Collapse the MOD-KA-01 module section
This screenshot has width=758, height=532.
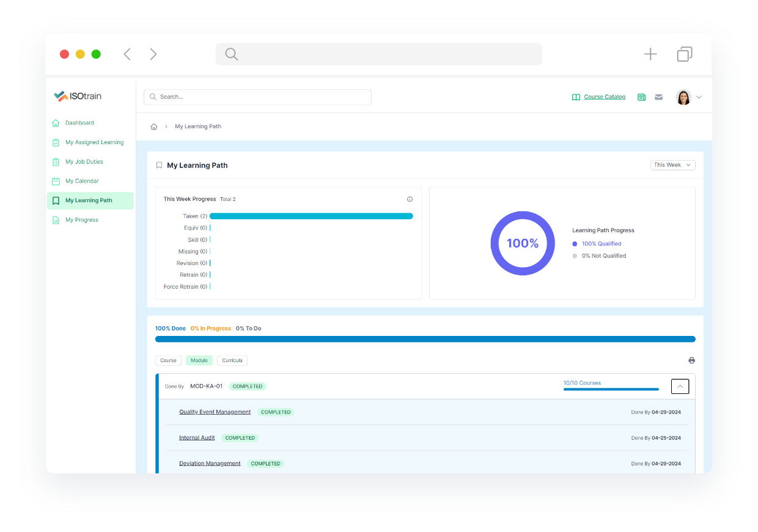point(680,387)
